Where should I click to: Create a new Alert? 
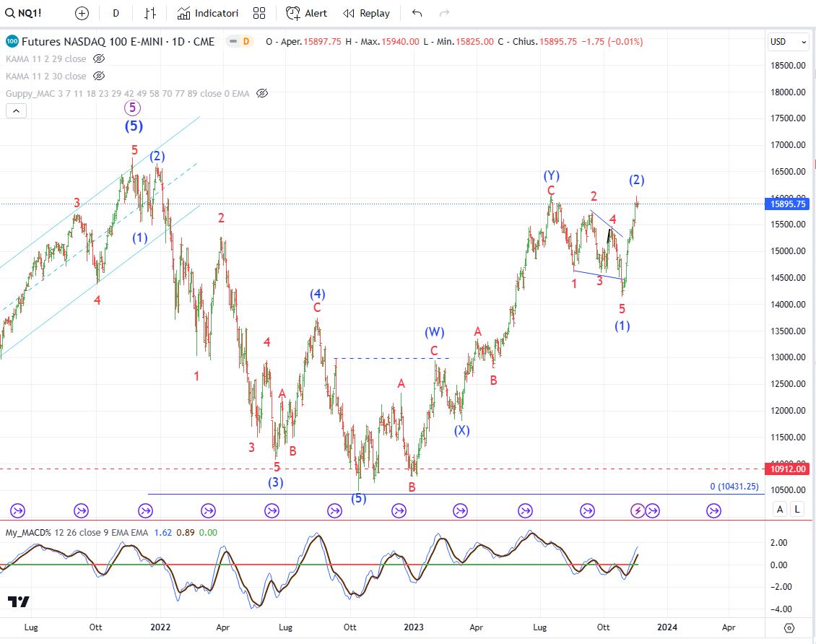pyautogui.click(x=306, y=14)
